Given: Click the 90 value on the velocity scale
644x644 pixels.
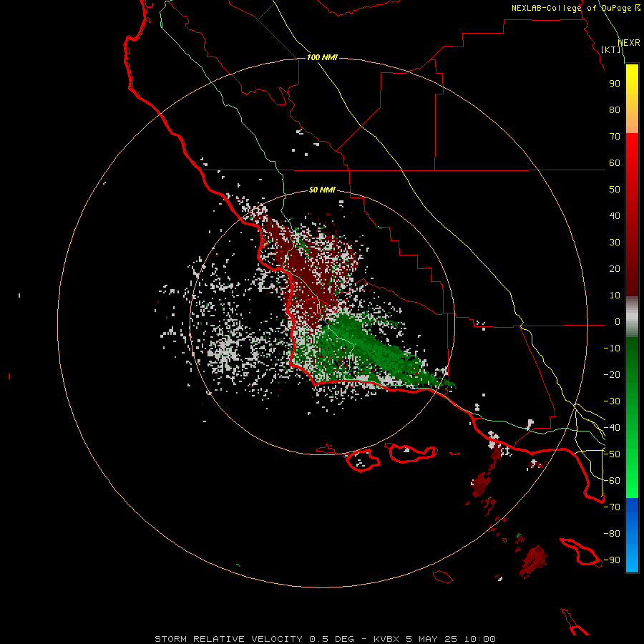Looking at the screenshot, I should coord(615,84).
